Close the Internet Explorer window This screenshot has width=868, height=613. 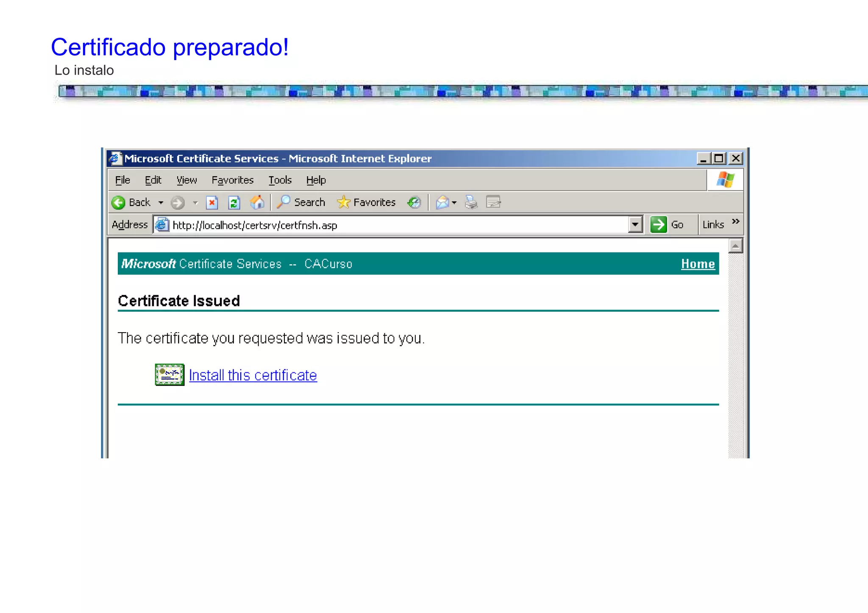[736, 158]
